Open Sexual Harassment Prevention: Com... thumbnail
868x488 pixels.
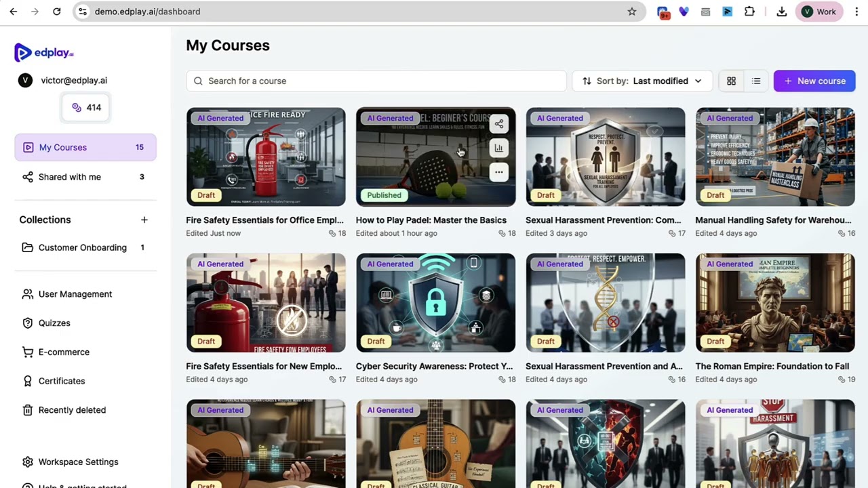[606, 157]
